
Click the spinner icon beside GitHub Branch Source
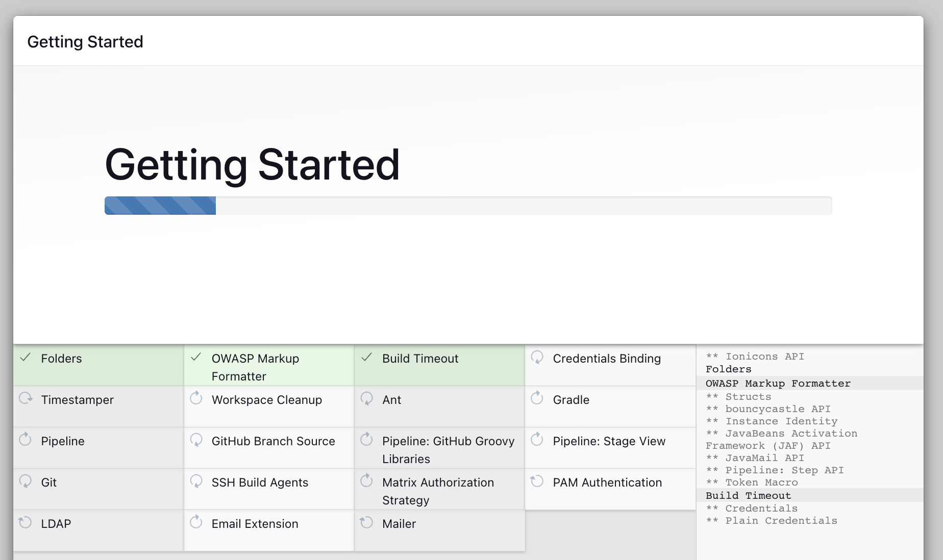[x=196, y=440]
